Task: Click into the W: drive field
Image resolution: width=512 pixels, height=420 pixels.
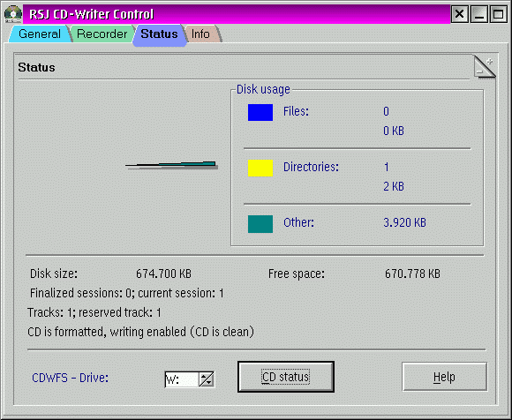Action: coord(182,379)
